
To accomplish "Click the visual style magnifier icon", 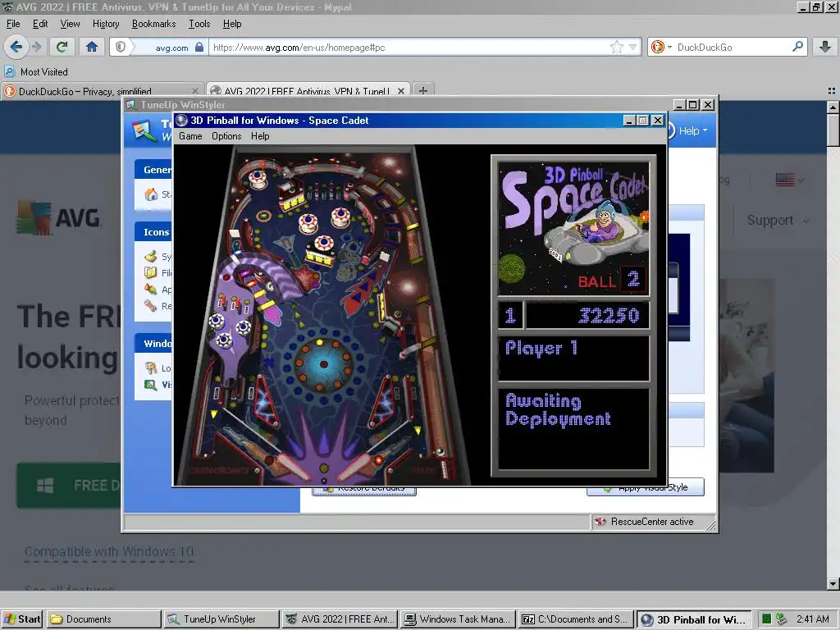I will pos(151,385).
